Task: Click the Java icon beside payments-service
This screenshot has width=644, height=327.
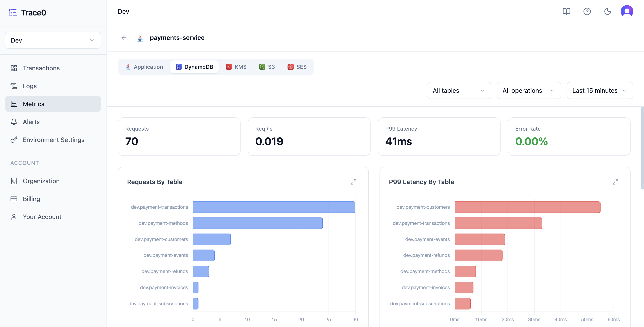Action: 140,38
